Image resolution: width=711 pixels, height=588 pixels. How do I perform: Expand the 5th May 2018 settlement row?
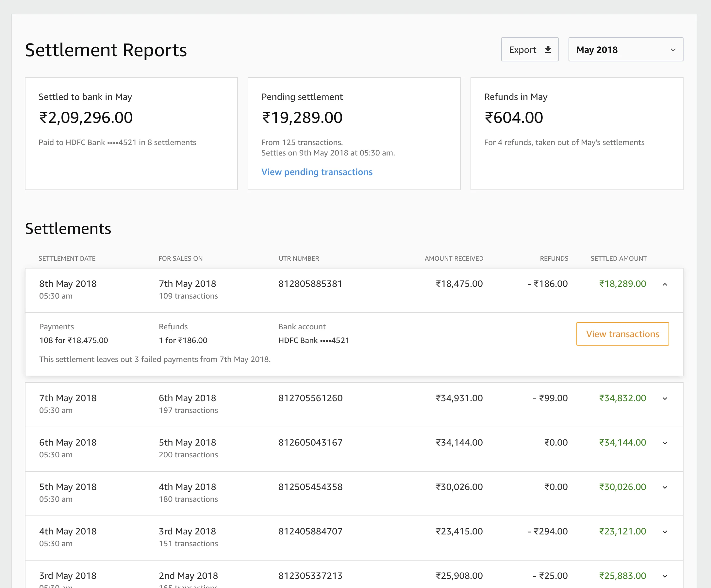(x=665, y=487)
